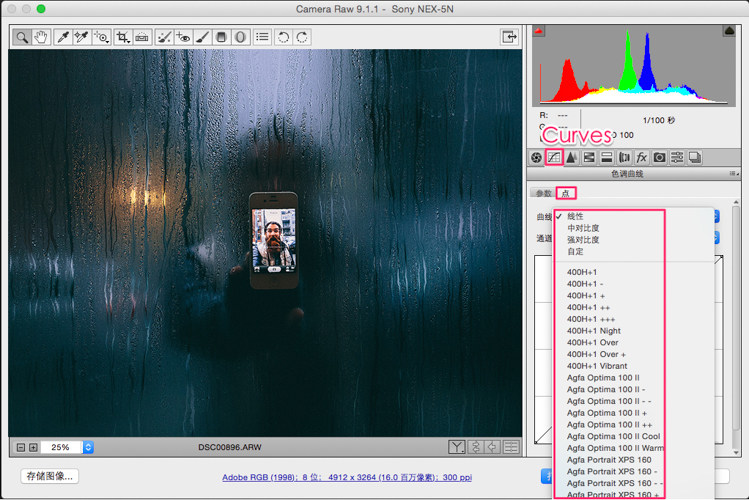Click the rainy window image preview
749x500 pixels.
coord(265,243)
